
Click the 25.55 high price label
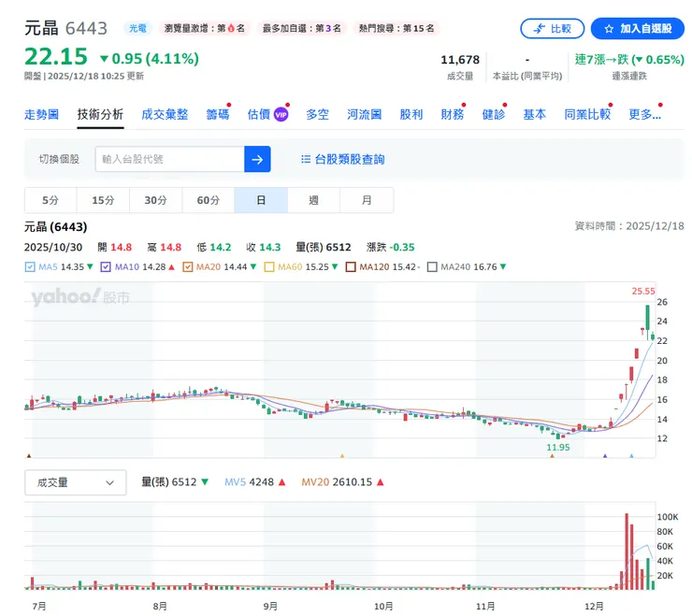coord(643,292)
